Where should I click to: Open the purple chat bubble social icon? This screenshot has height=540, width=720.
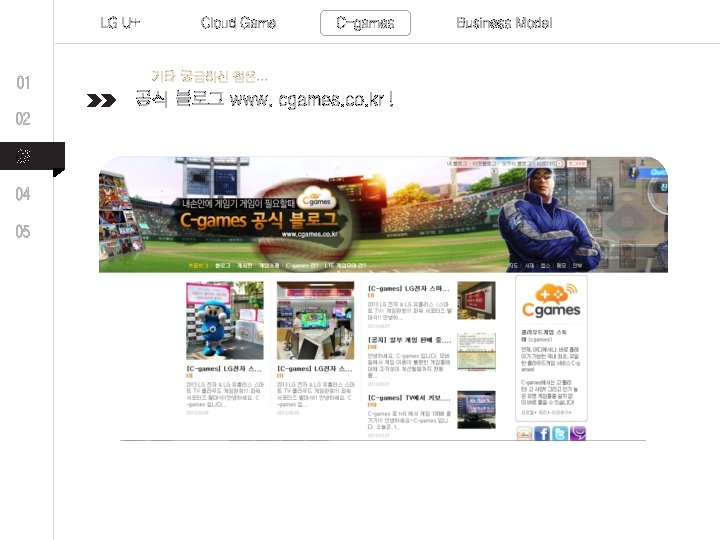click(x=578, y=433)
